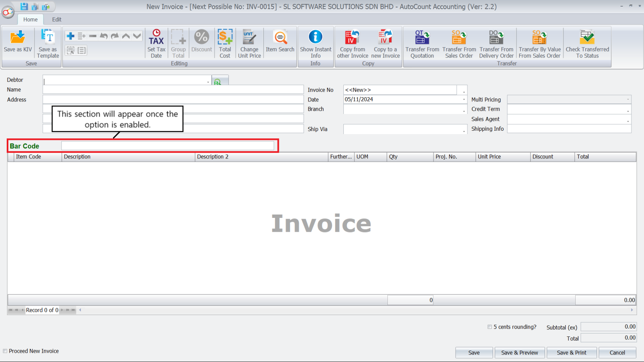The width and height of the screenshot is (644, 362).
Task: Click the Save as KIV icon
Action: click(x=17, y=42)
